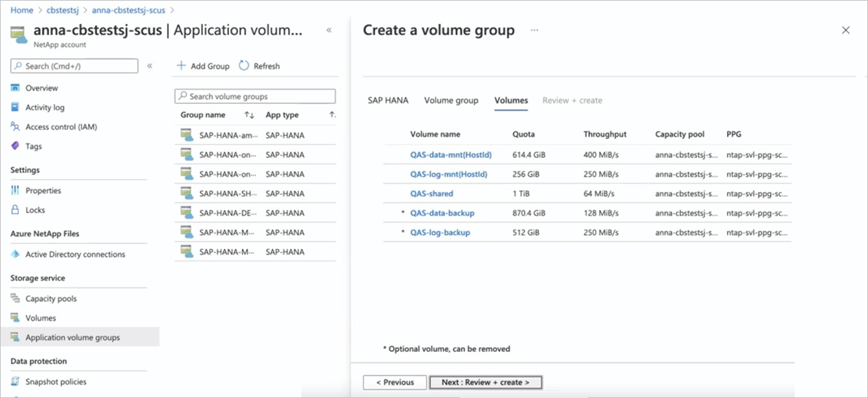The height and width of the screenshot is (398, 868).
Task: Open Snapshot policies menu item
Action: click(x=56, y=382)
